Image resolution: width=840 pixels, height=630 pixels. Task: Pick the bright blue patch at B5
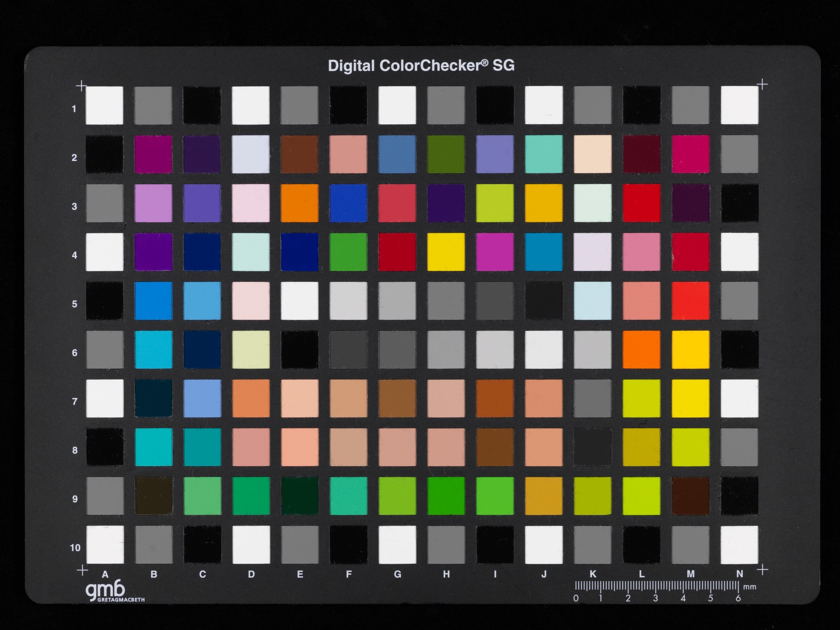[153, 301]
